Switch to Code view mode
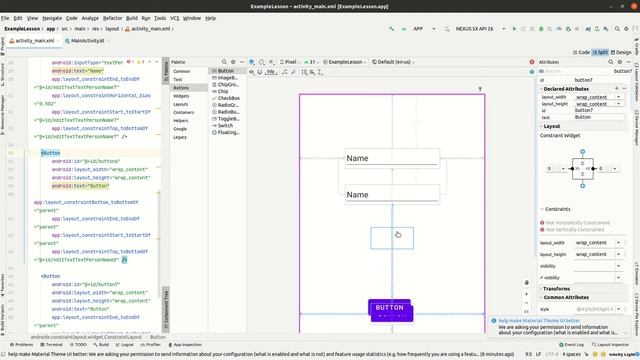The image size is (640, 360). click(581, 52)
